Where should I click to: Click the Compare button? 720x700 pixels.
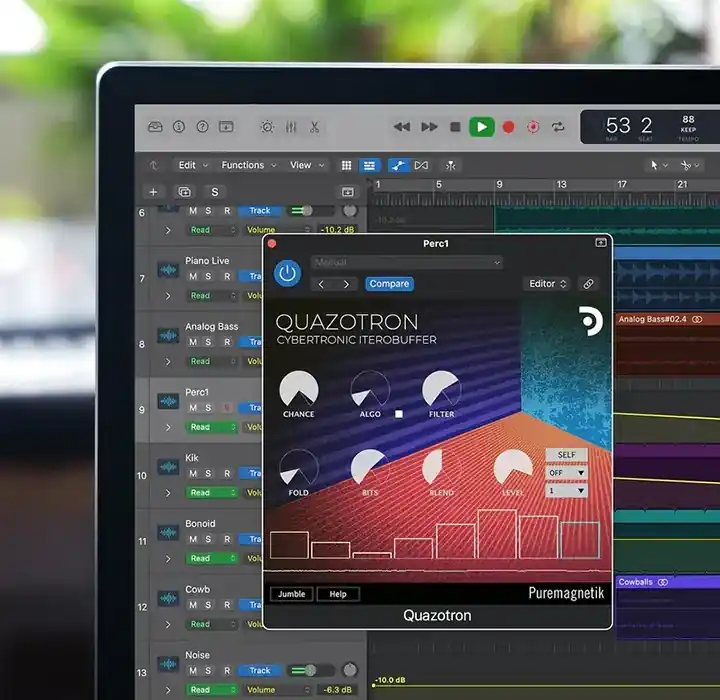389,284
